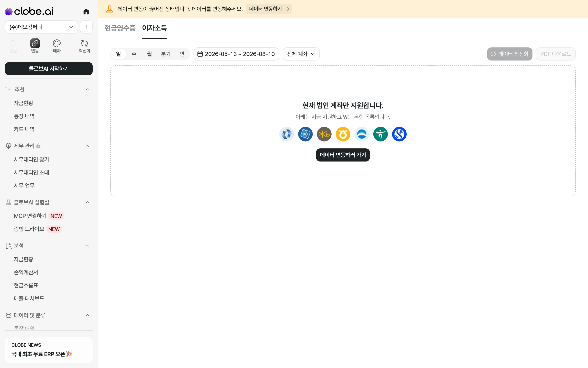Open 세무 업무 menu item
588x368 pixels.
[x=24, y=186]
